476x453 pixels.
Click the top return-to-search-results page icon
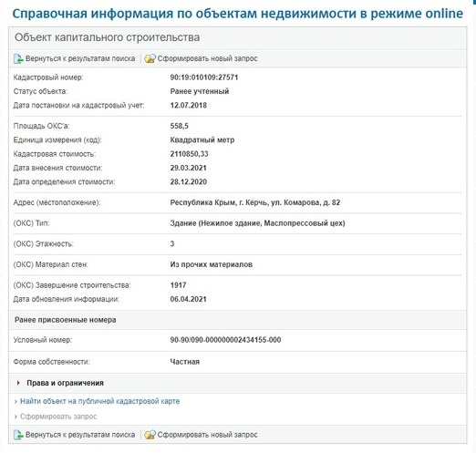[18, 58]
